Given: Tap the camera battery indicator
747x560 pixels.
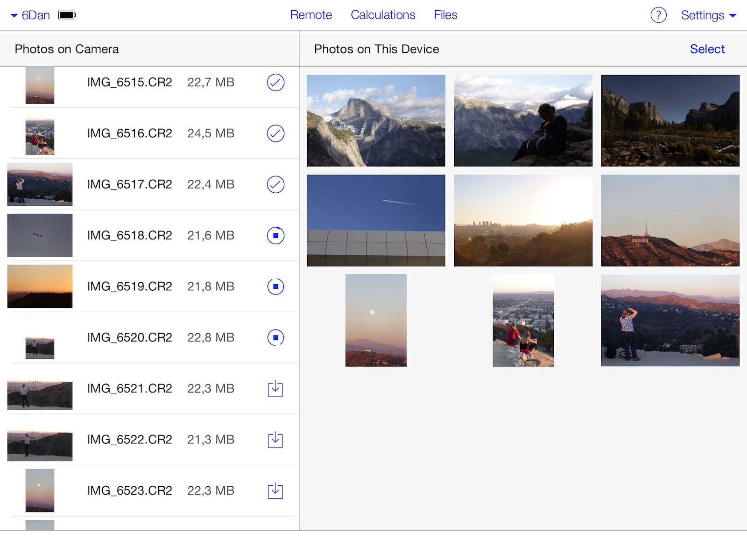Looking at the screenshot, I should coord(67,15).
